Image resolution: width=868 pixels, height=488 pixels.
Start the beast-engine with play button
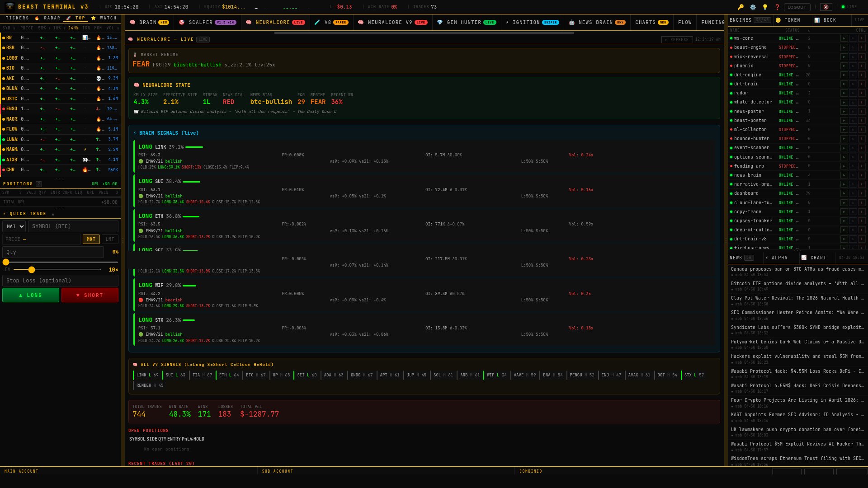point(844,47)
